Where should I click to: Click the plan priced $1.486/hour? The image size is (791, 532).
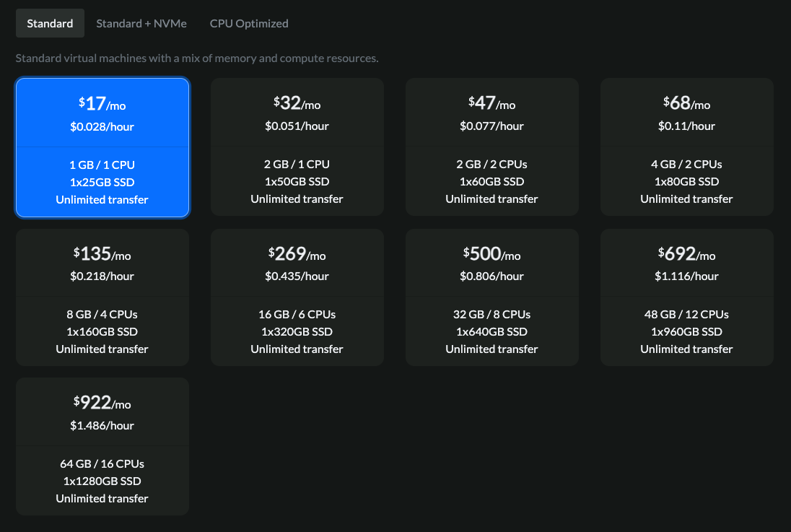102,446
